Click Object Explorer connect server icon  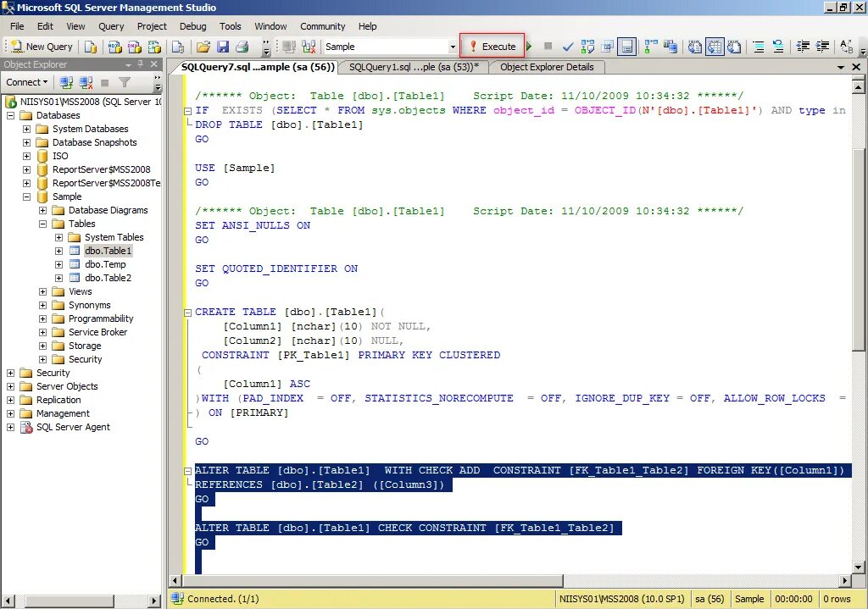(66, 83)
